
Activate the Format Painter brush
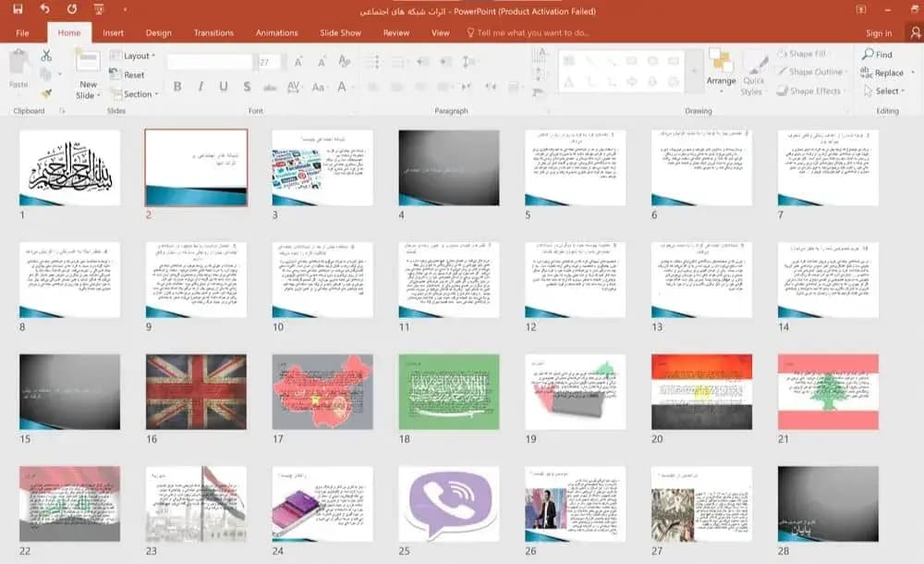click(46, 93)
